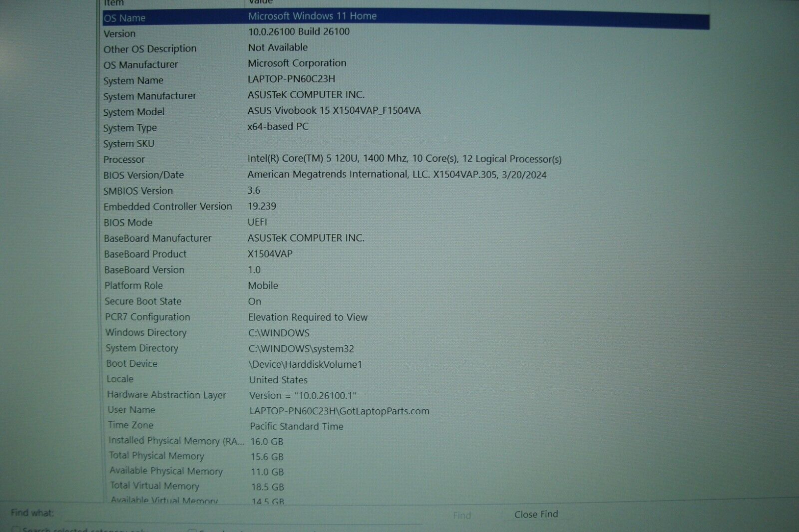Click the 'Mobile' value
799x532 pixels.
[x=263, y=285]
